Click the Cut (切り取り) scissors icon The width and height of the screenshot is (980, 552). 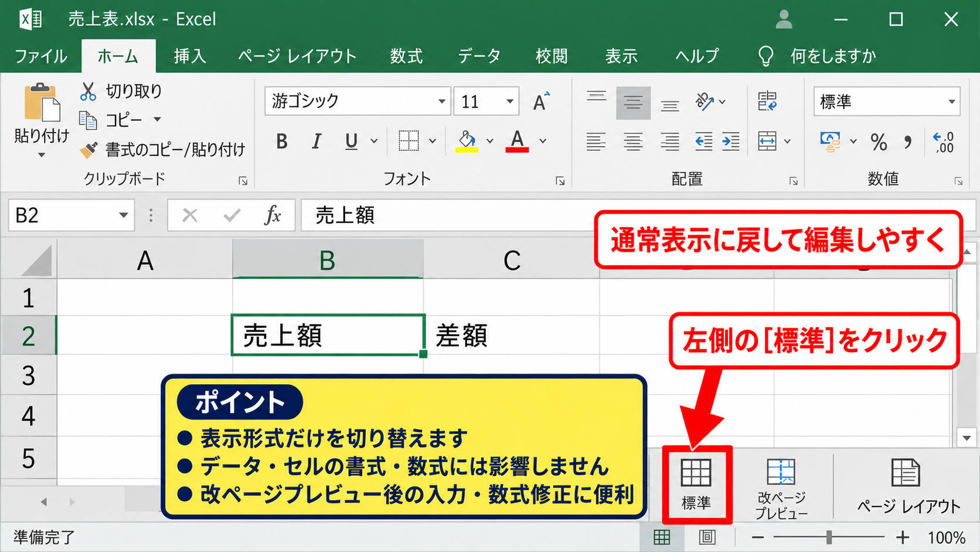point(88,91)
